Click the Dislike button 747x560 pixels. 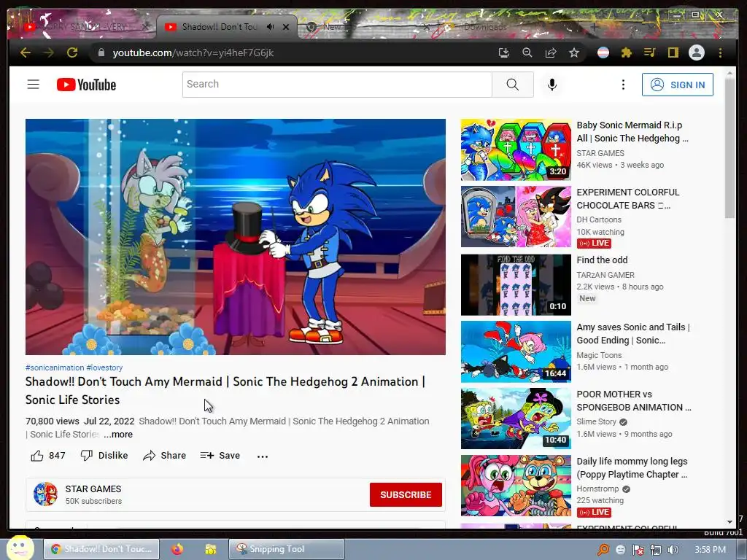(x=104, y=456)
